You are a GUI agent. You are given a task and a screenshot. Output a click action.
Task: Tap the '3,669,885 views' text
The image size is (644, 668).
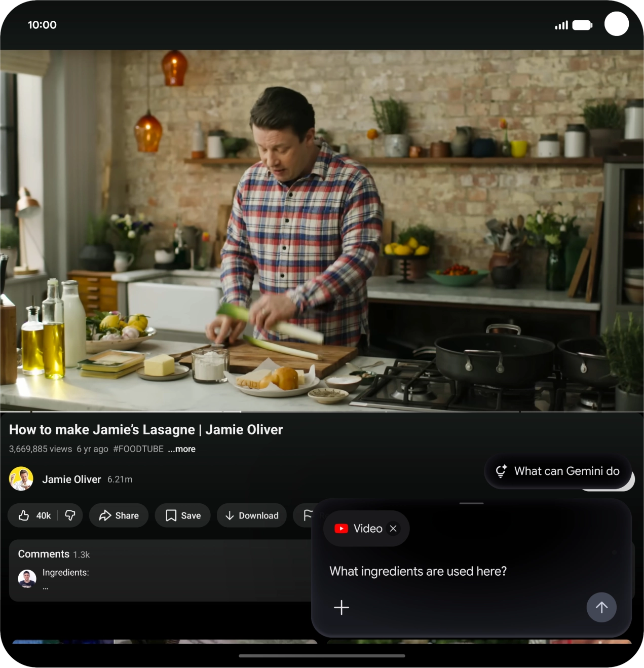41,449
